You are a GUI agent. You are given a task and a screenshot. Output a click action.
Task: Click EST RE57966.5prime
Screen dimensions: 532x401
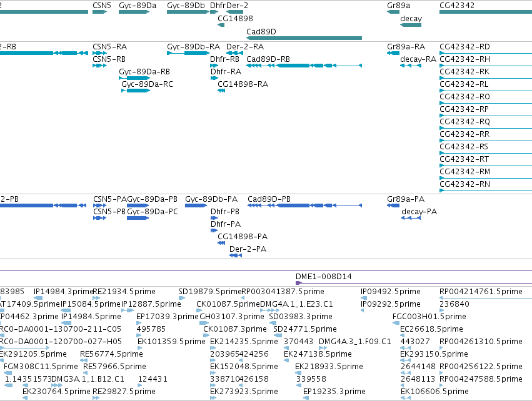tap(114, 367)
